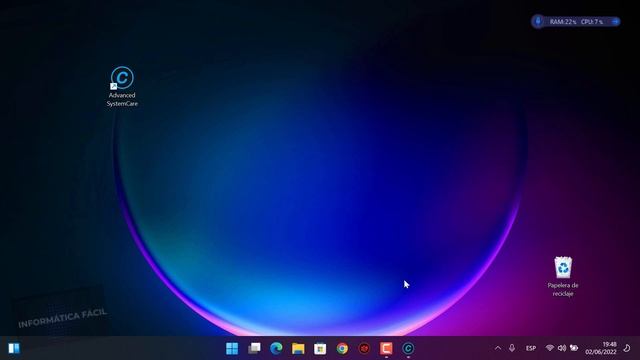Open Wi-Fi network settings in tray
The width and height of the screenshot is (640, 360).
(x=550, y=348)
